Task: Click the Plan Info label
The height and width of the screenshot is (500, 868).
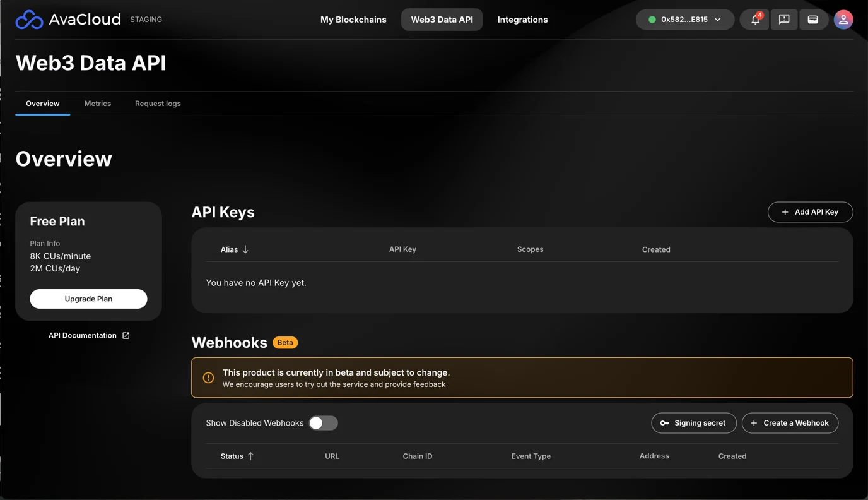Action: (45, 243)
